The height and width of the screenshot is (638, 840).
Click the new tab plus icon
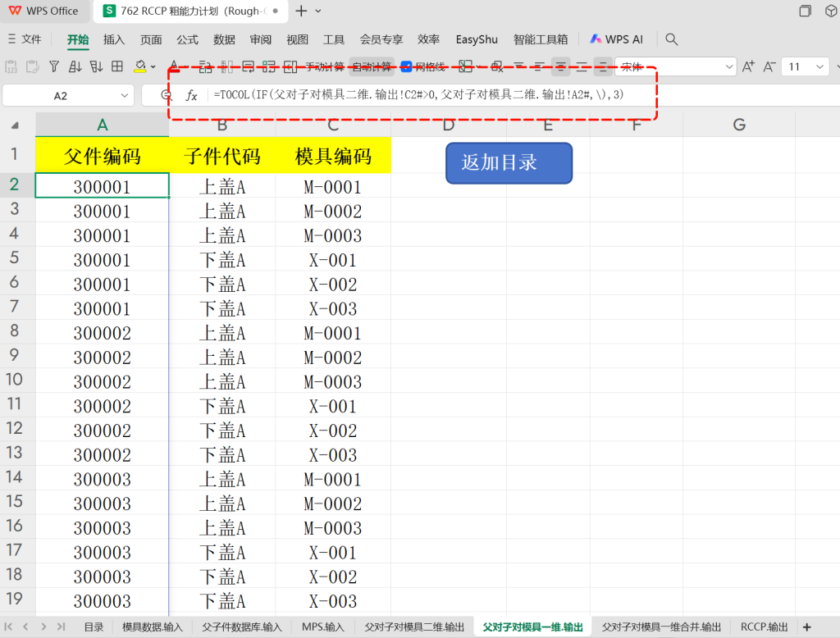301,11
